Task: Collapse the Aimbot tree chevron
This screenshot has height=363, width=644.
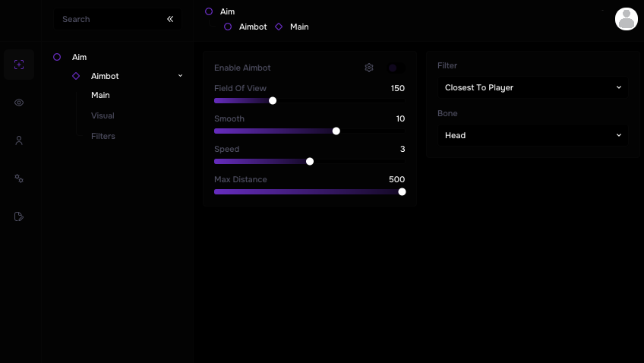Action: point(180,75)
